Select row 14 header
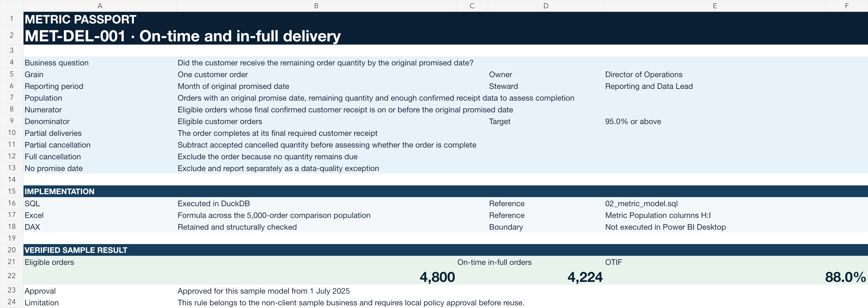 coord(11,179)
